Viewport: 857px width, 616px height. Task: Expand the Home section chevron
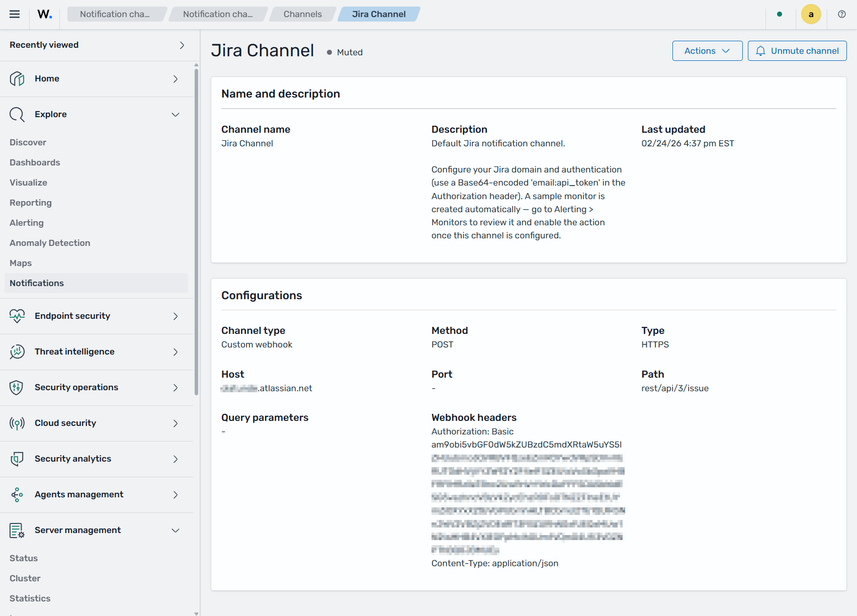tap(176, 79)
